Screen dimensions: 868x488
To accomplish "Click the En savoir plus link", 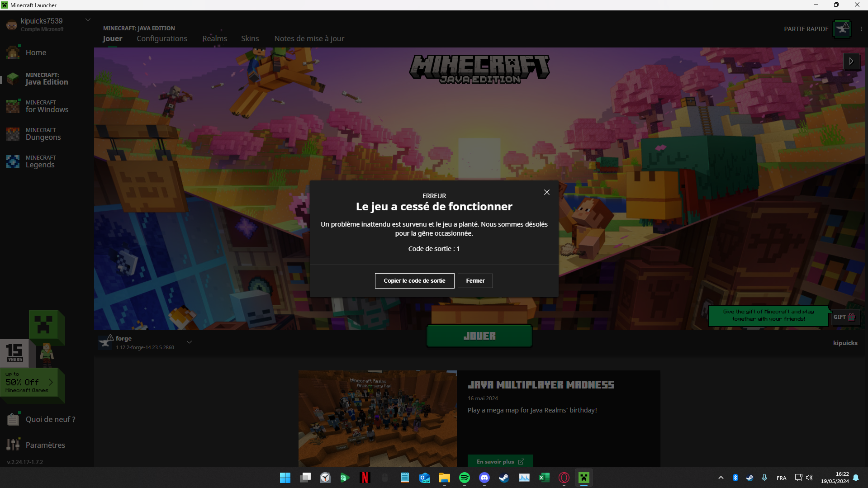I will point(500,461).
